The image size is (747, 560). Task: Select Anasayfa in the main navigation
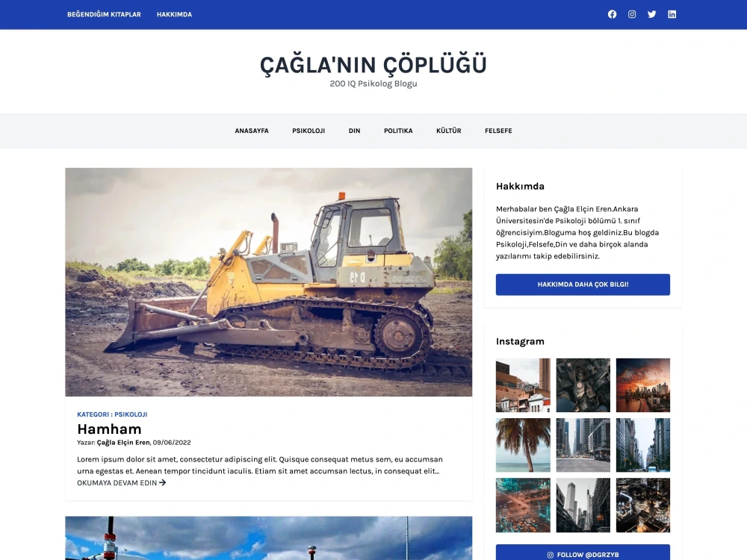click(x=252, y=131)
